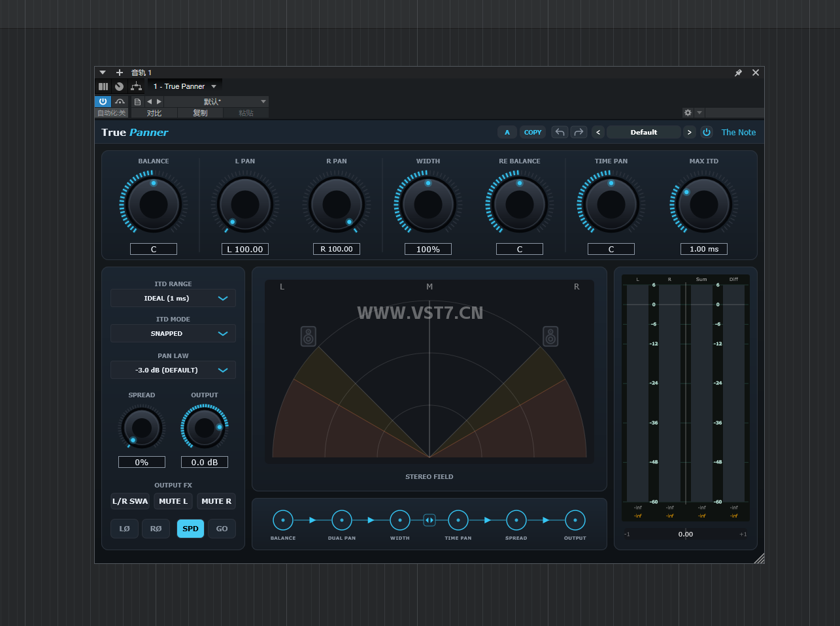Click the Balance knob
Screen dimensions: 840x626
tap(154, 205)
